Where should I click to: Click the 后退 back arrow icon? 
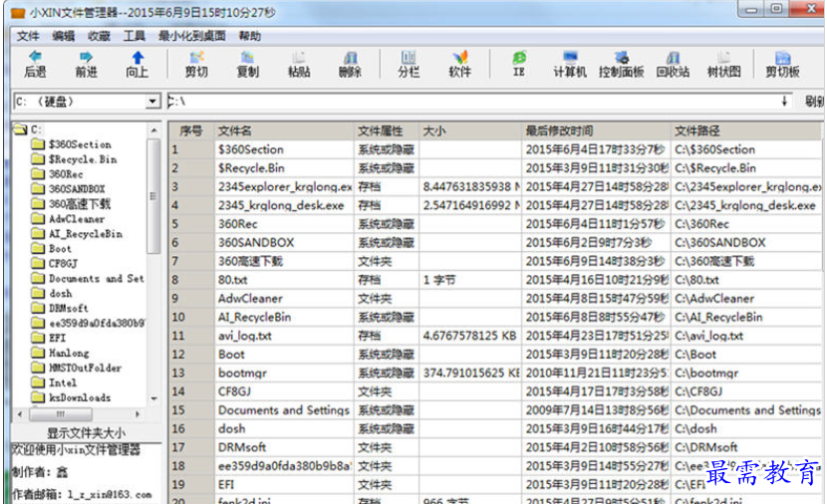pos(35,57)
